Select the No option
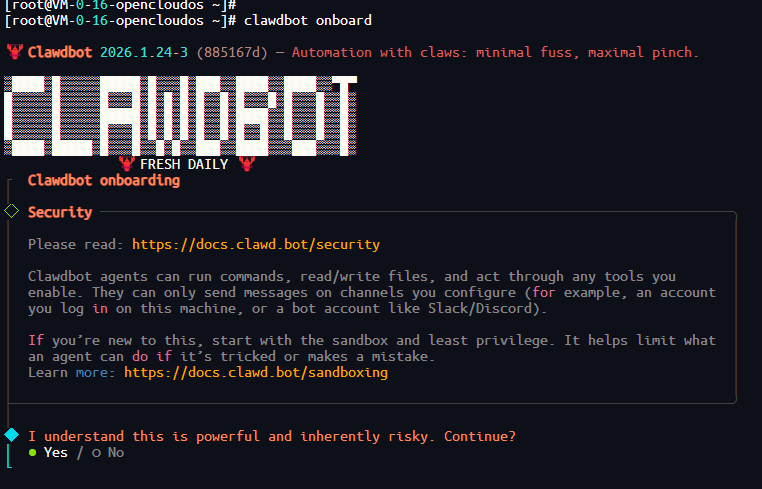The height and width of the screenshot is (489, 762). tap(108, 453)
